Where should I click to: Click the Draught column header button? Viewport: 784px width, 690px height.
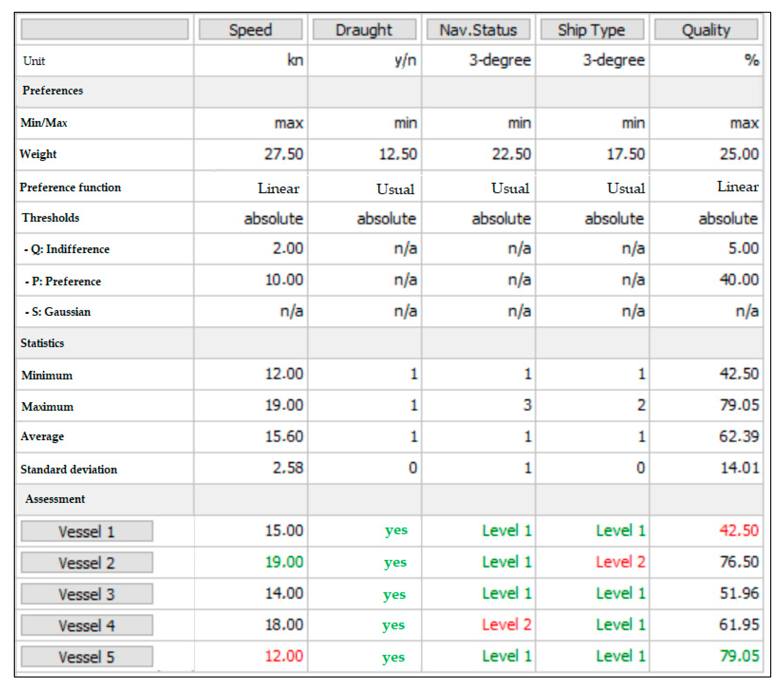(x=364, y=30)
